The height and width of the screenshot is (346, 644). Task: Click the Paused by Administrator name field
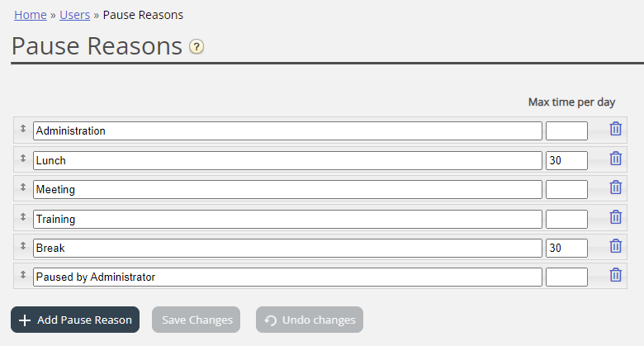[287, 277]
